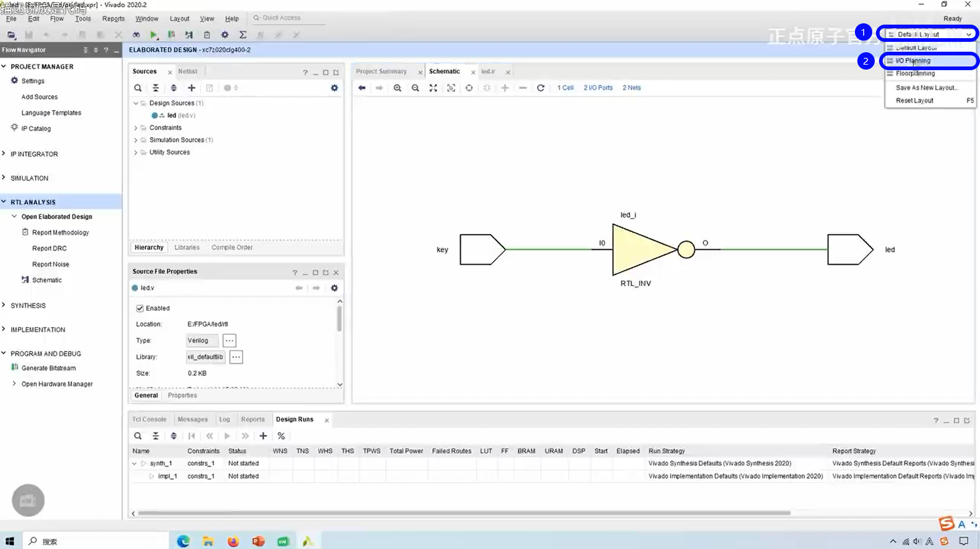The height and width of the screenshot is (549, 980).
Task: Click the Type browse ellipsis button
Action: 229,340
